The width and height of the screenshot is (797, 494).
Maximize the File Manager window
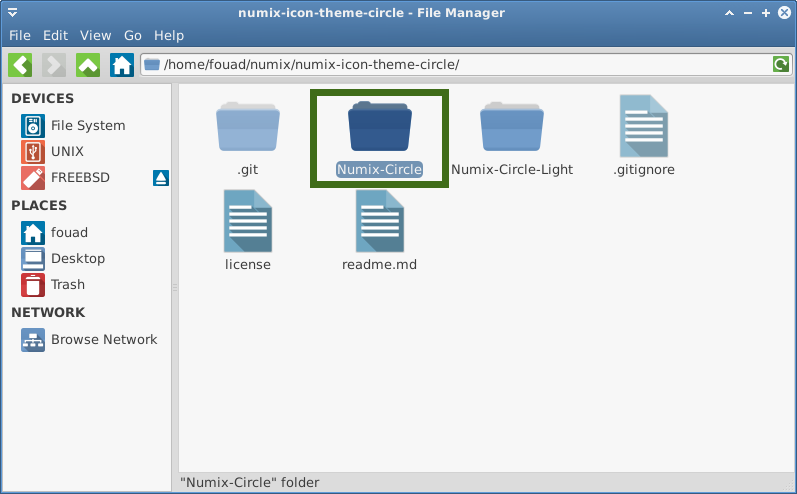click(x=766, y=13)
